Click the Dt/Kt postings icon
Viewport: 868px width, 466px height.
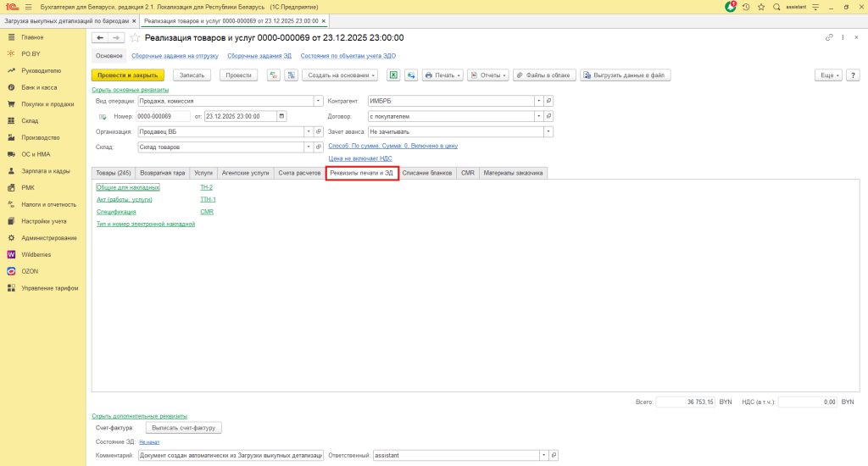click(x=273, y=75)
